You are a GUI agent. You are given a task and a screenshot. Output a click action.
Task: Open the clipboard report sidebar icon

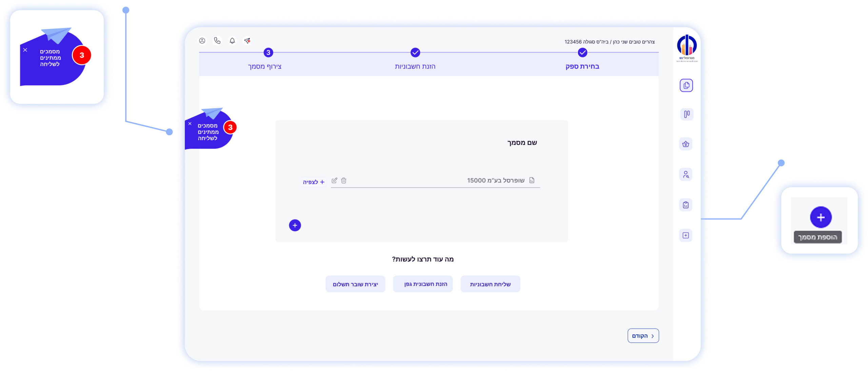pos(686,205)
